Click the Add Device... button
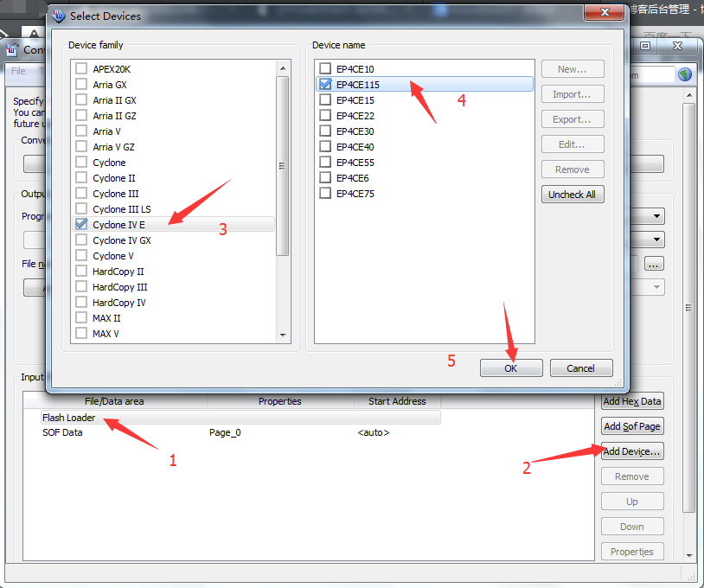This screenshot has width=704, height=588. click(632, 451)
